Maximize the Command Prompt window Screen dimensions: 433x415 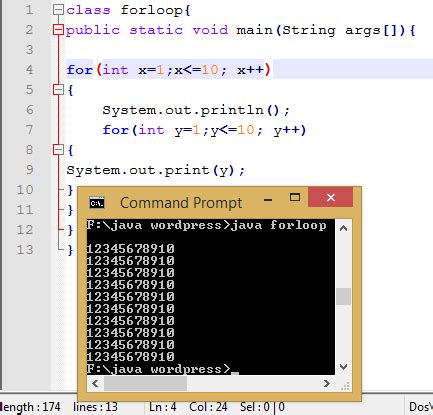[x=295, y=197]
